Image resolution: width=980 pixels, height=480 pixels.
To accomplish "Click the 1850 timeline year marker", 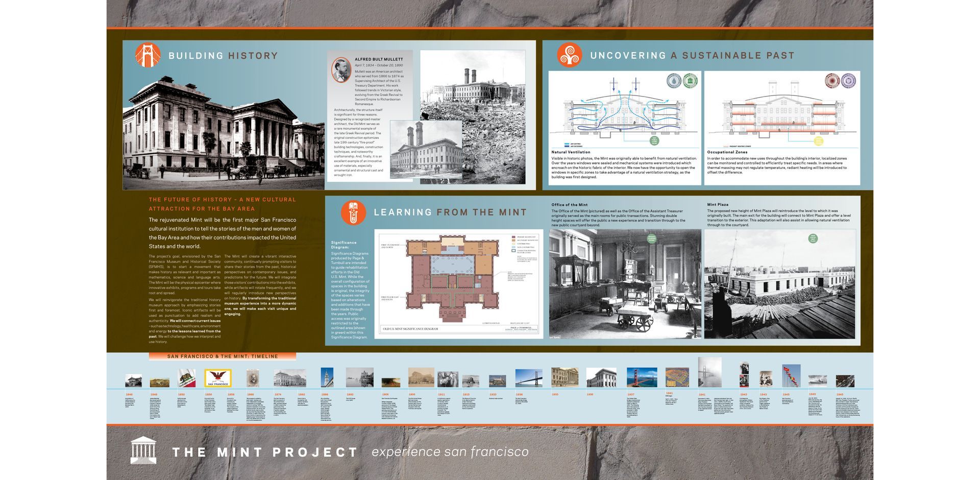I will 181,395.
